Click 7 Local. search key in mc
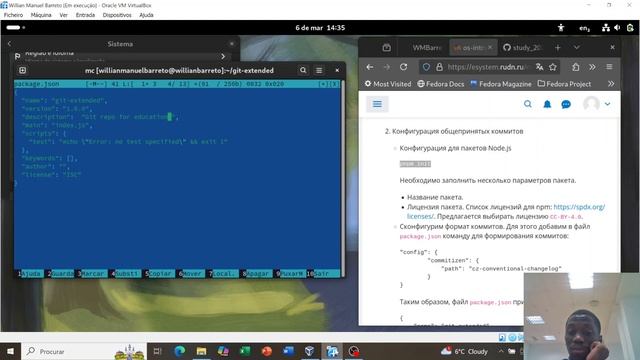This screenshot has width=640, height=360. (x=223, y=273)
